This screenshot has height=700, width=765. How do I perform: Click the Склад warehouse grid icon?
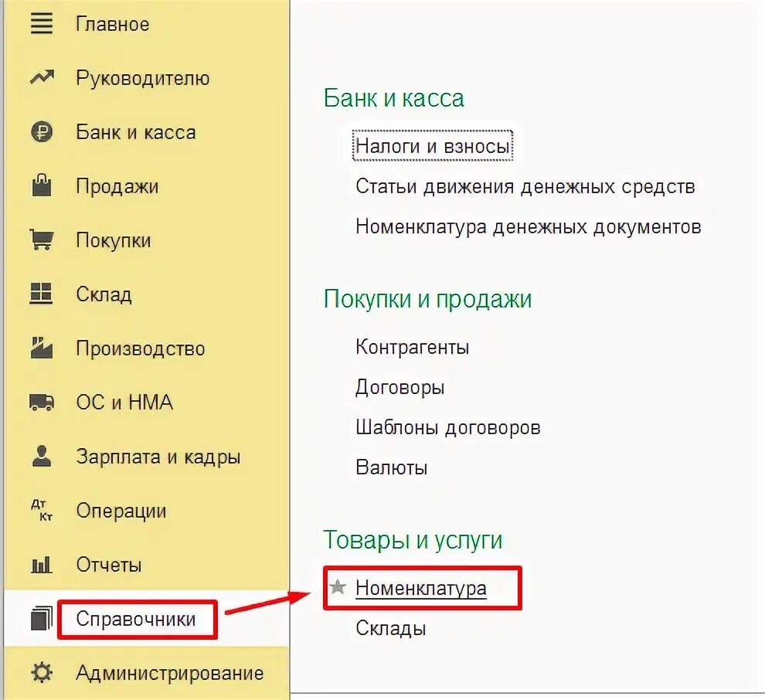(x=41, y=294)
